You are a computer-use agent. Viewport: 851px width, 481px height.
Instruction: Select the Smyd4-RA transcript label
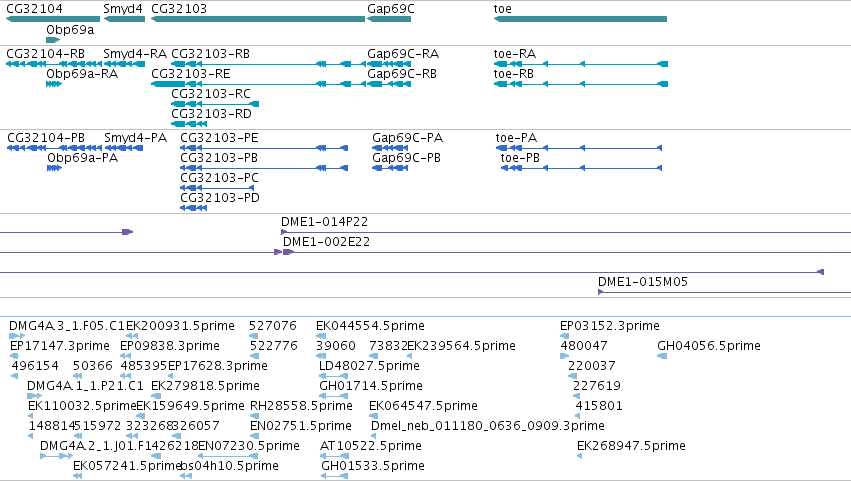pyautogui.click(x=135, y=54)
